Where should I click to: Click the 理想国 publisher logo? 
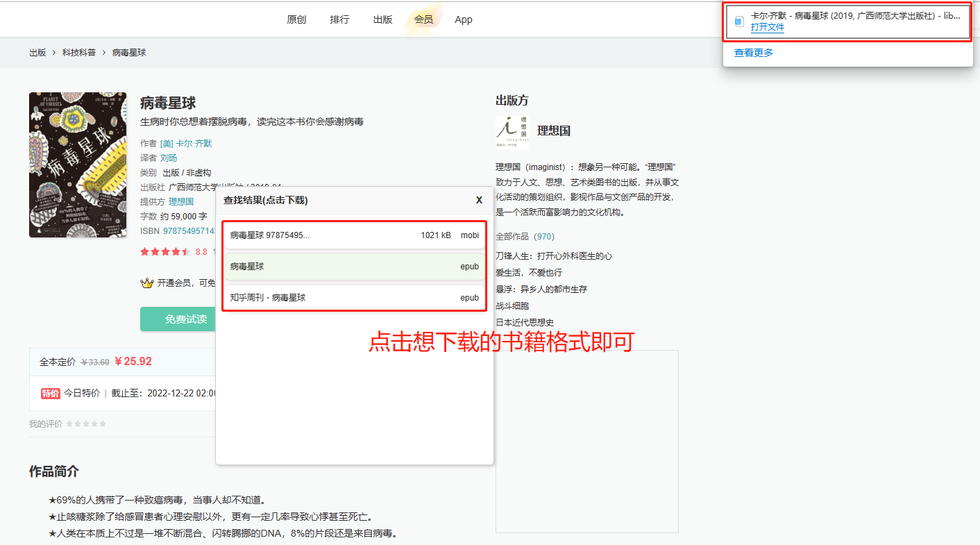coord(512,132)
